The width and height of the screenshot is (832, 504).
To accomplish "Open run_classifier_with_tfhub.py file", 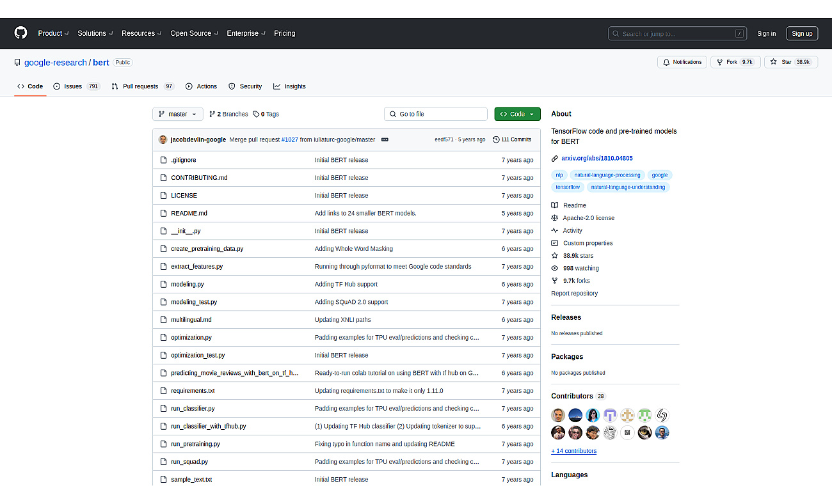I will pos(208,426).
